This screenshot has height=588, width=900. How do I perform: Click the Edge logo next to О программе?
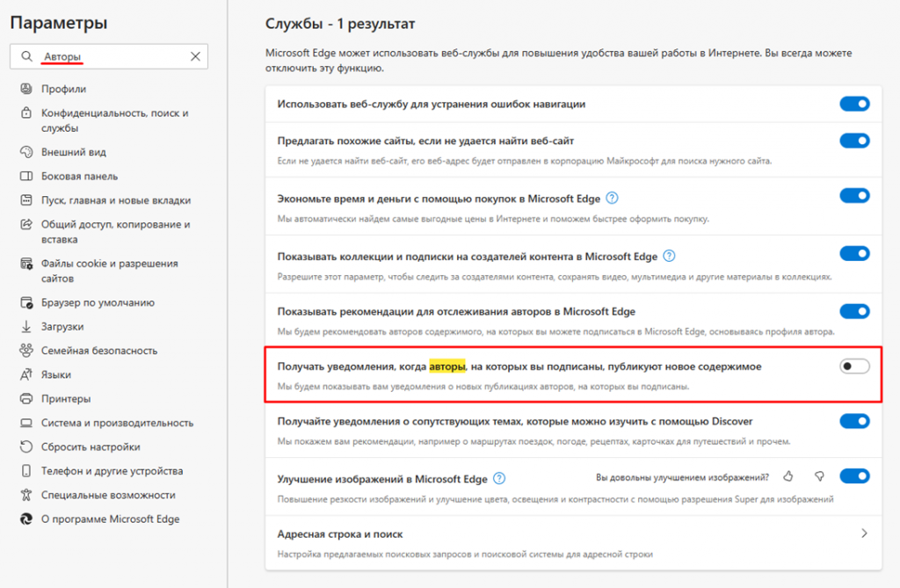(x=25, y=519)
